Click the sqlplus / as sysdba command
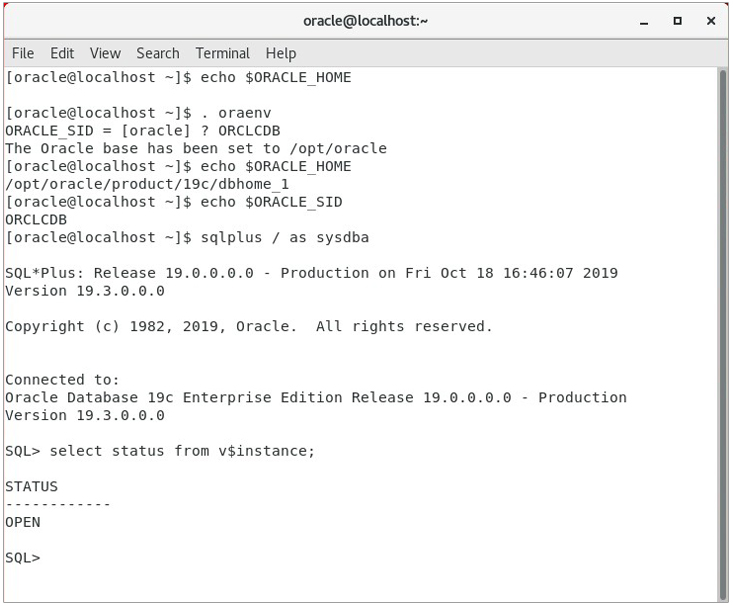The height and width of the screenshot is (606, 733). point(285,238)
